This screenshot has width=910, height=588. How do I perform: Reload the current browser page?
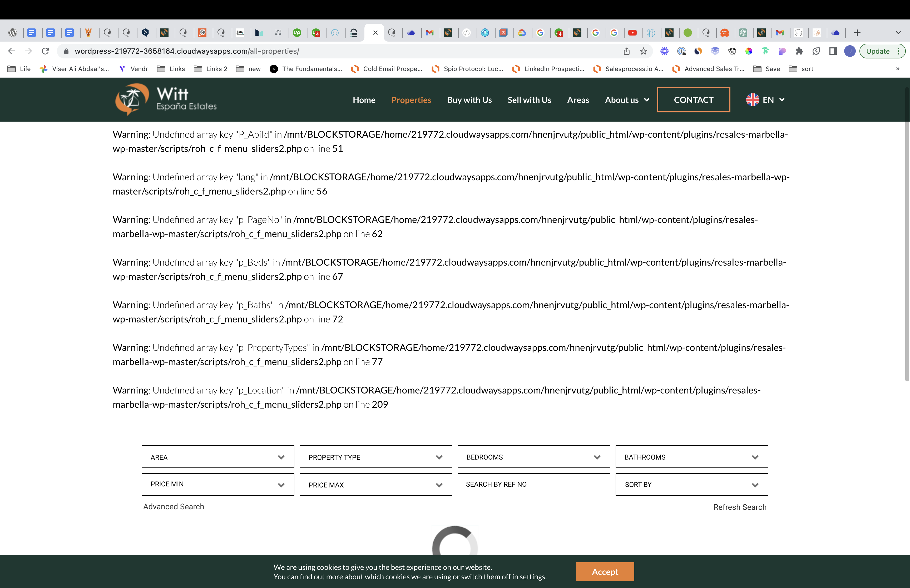point(45,51)
